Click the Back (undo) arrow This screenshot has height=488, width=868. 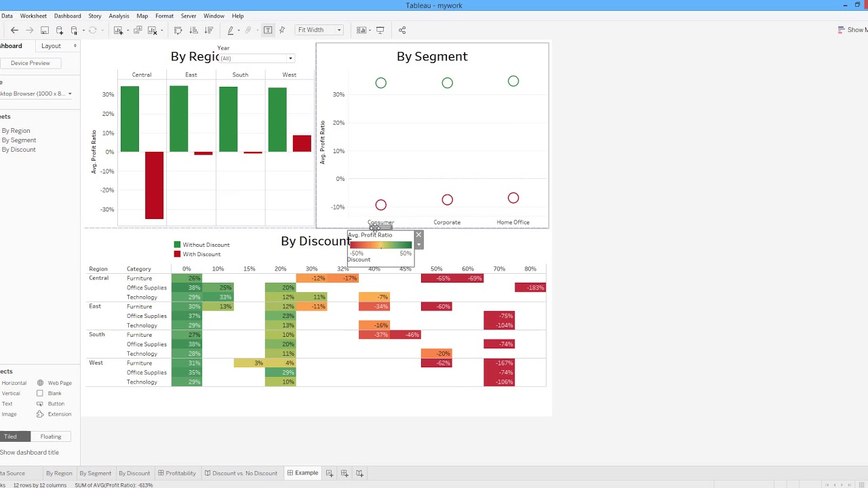click(x=14, y=30)
